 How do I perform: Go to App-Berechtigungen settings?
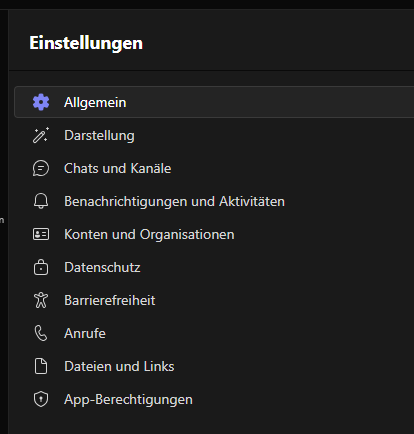point(214,399)
